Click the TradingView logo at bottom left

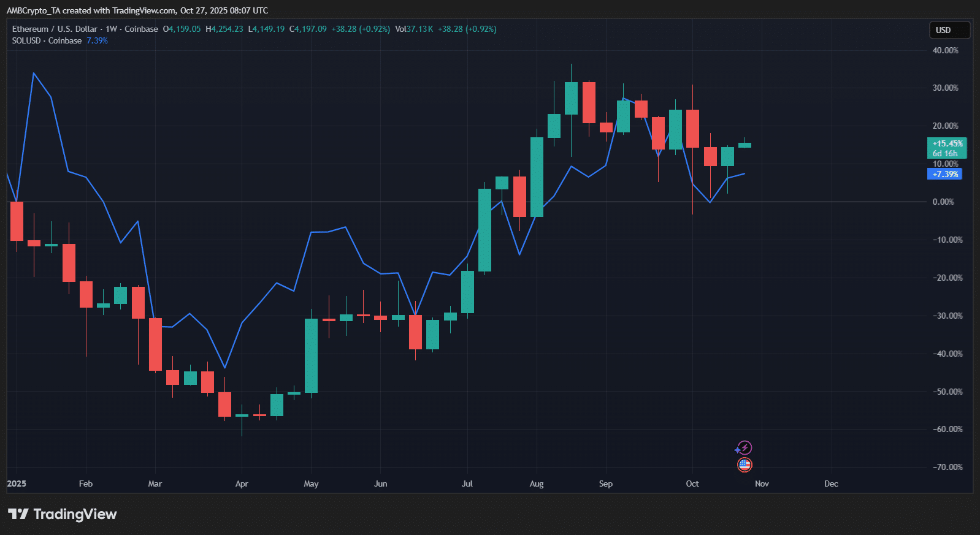pyautogui.click(x=62, y=514)
